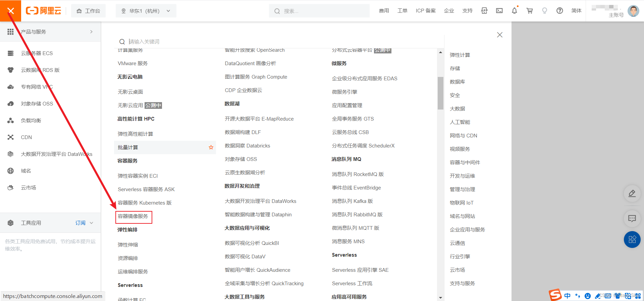Open 容器服务 Kubernetes 版
Viewport: 644px width, 301px height.
pos(145,203)
